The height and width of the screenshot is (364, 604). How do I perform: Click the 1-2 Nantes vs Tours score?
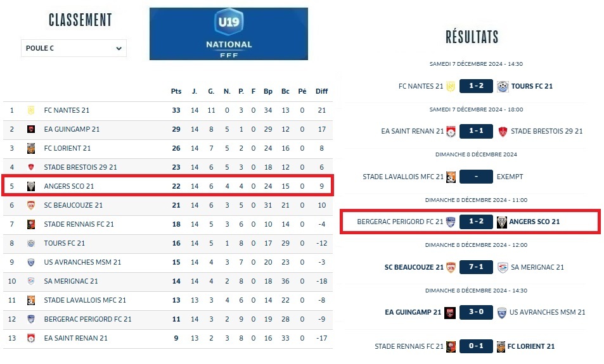(476, 86)
